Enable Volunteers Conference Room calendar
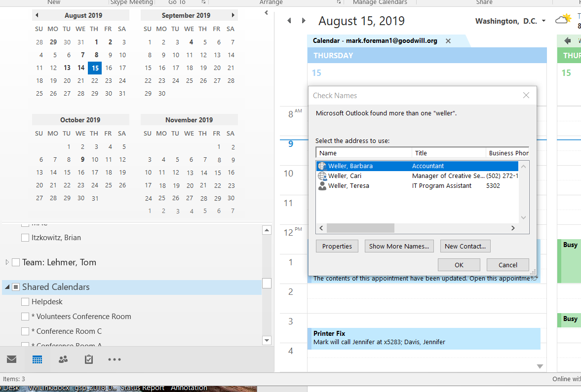Image resolution: width=581 pixels, height=392 pixels. 25,317
